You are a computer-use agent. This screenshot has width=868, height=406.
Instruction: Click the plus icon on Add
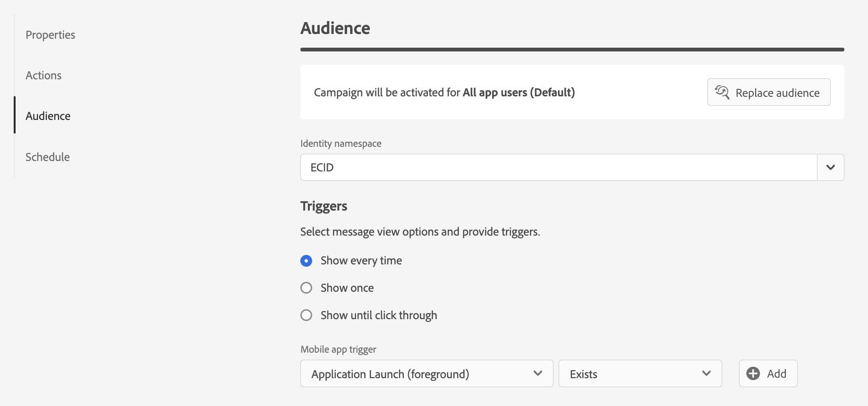pyautogui.click(x=753, y=374)
